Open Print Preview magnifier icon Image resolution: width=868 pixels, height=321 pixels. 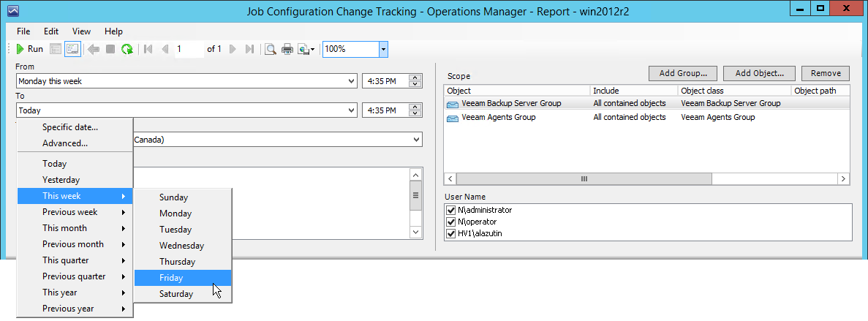(271, 49)
